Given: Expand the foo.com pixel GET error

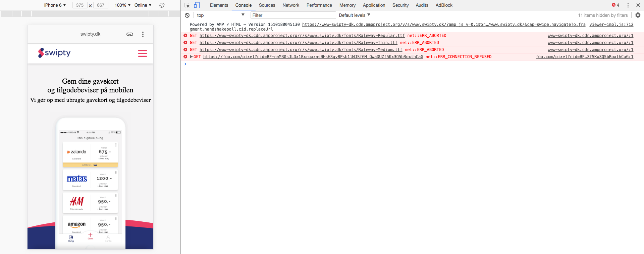Looking at the screenshot, I should [x=191, y=57].
